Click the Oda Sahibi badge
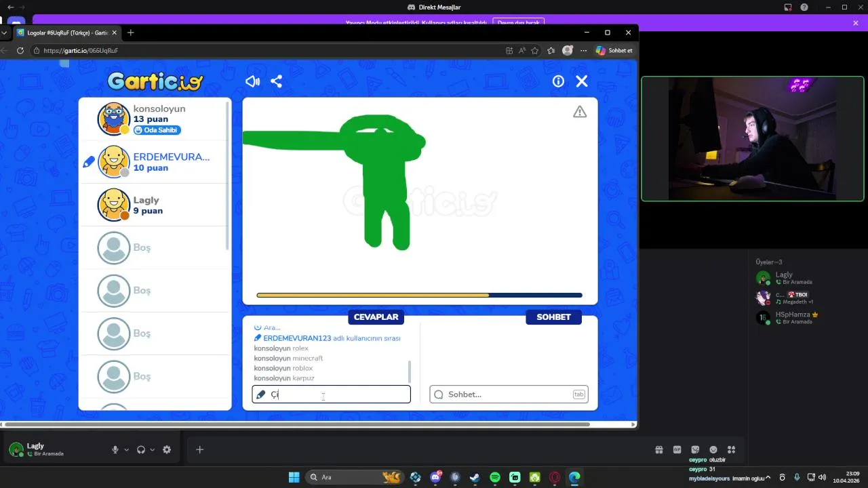The width and height of the screenshot is (868, 488). tap(157, 130)
